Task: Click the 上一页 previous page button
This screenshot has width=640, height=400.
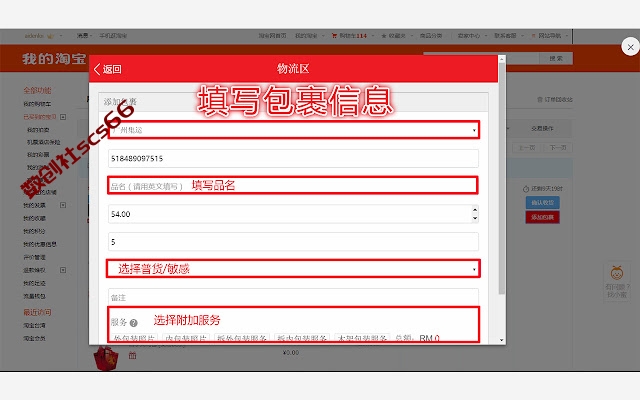Action: 527,148
